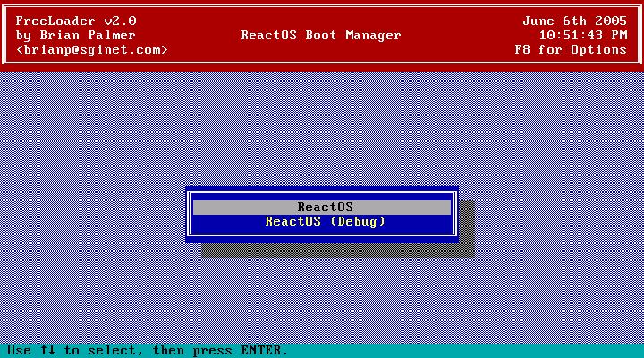Select the ReactOS boot entry
The image size is (644, 358).
pyautogui.click(x=325, y=208)
